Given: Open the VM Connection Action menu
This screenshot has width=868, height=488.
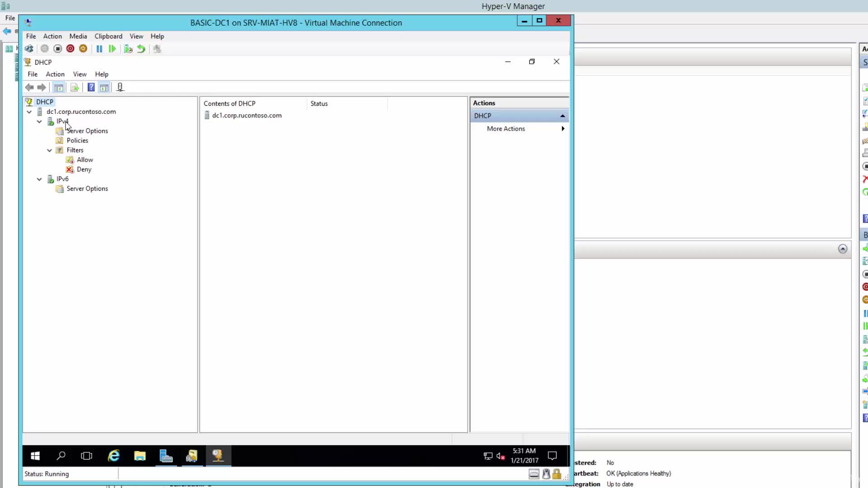Looking at the screenshot, I should click(52, 36).
